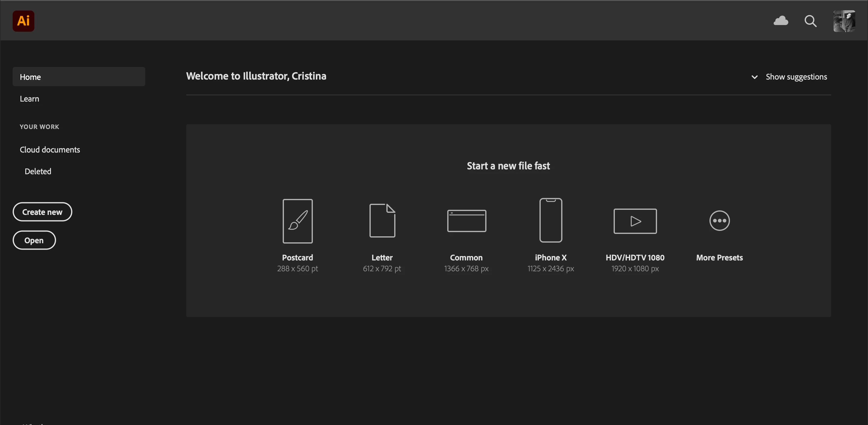Expand the Show suggestions chevron
868x425 pixels.
754,77
